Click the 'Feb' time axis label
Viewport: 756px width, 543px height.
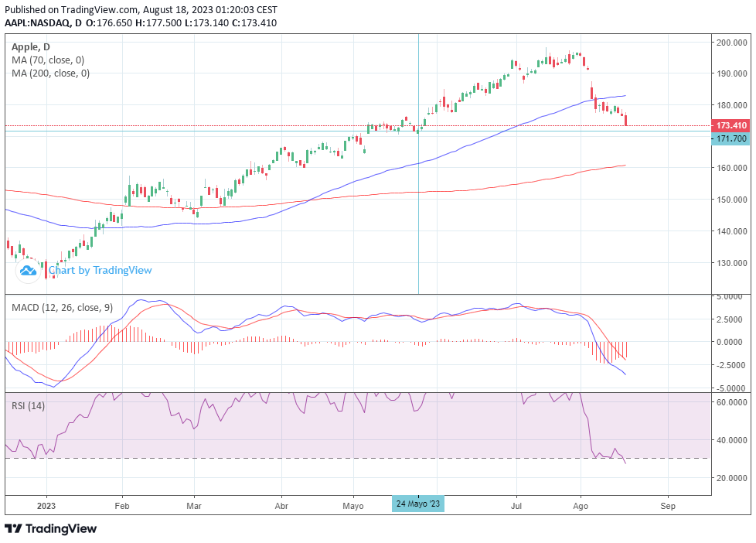tap(122, 506)
